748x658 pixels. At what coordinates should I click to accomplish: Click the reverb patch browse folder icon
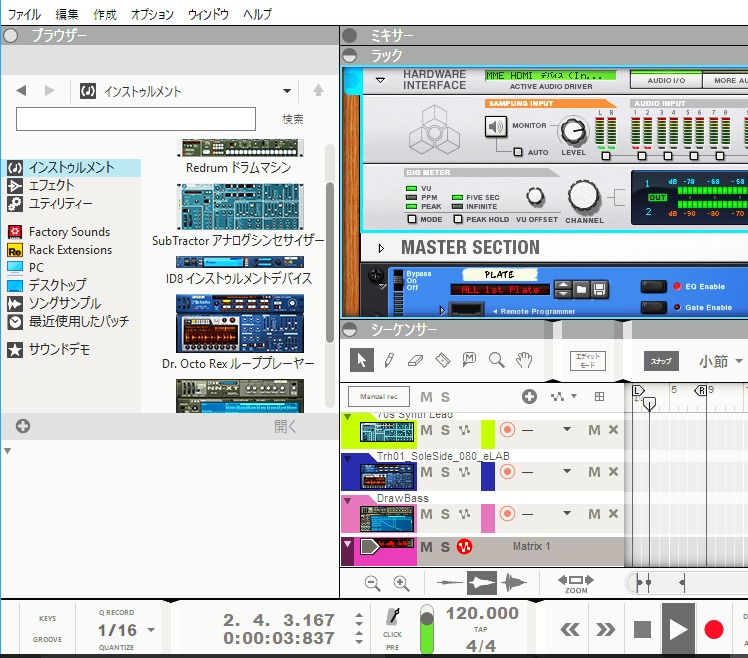pos(581,289)
